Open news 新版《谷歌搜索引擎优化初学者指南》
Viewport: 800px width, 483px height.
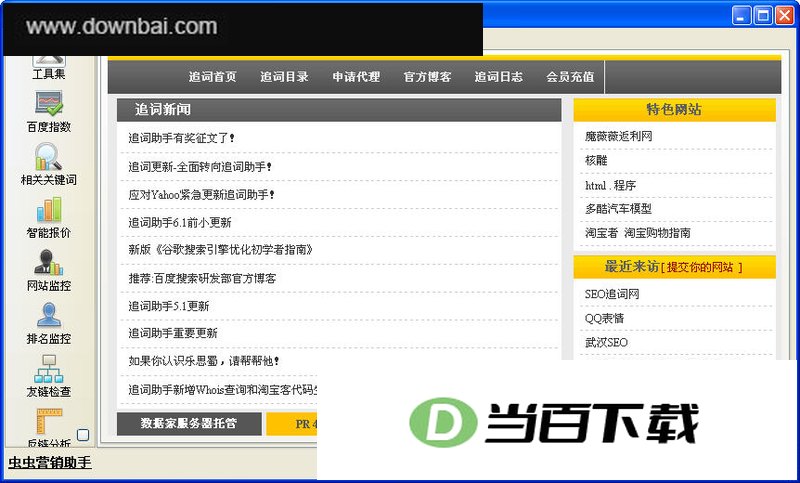pyautogui.click(x=220, y=250)
